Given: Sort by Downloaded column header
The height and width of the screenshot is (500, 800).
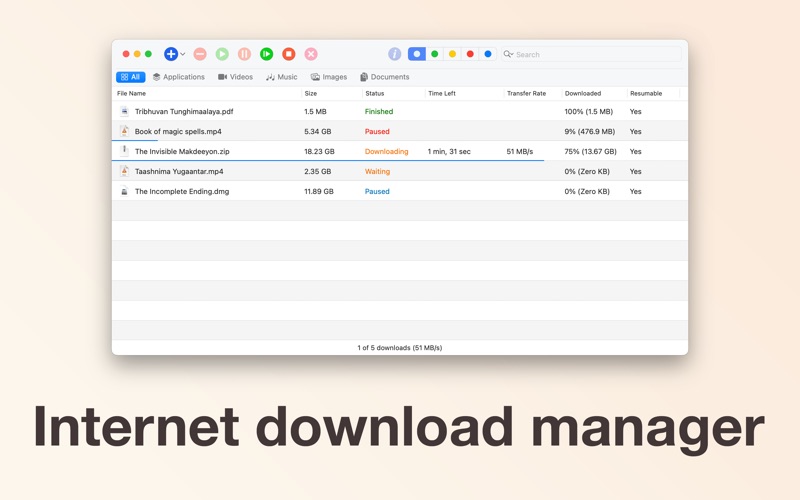Looking at the screenshot, I should (x=594, y=93).
